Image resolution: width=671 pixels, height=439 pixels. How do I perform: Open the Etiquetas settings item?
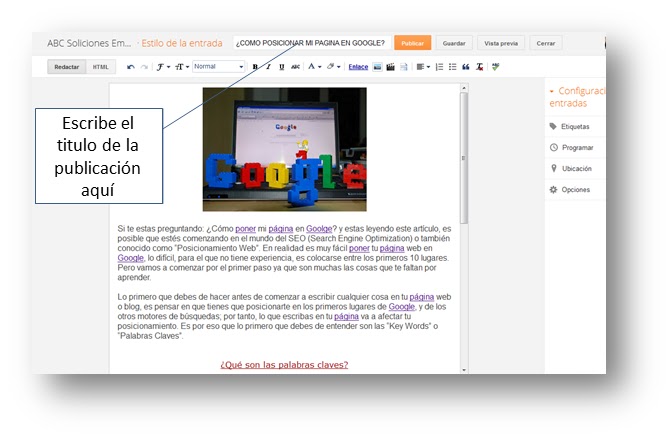(x=575, y=127)
